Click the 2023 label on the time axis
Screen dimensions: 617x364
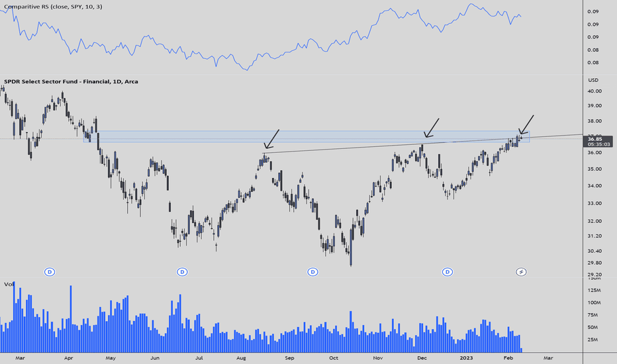click(466, 357)
